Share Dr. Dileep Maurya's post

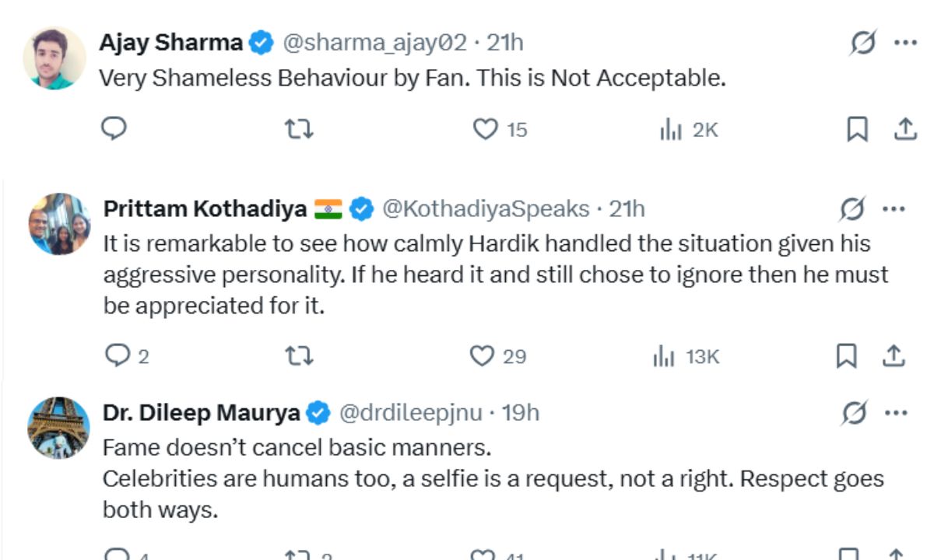894,555
